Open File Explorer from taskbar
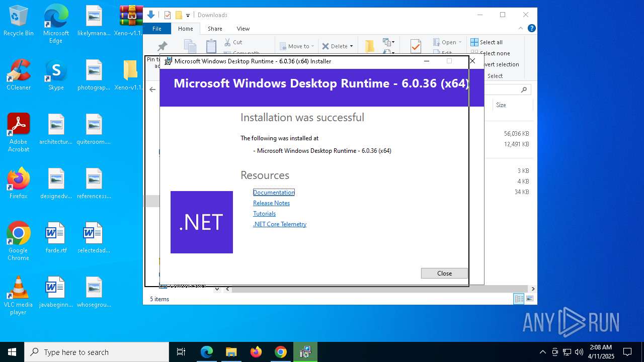Image resolution: width=644 pixels, height=362 pixels. [231, 352]
